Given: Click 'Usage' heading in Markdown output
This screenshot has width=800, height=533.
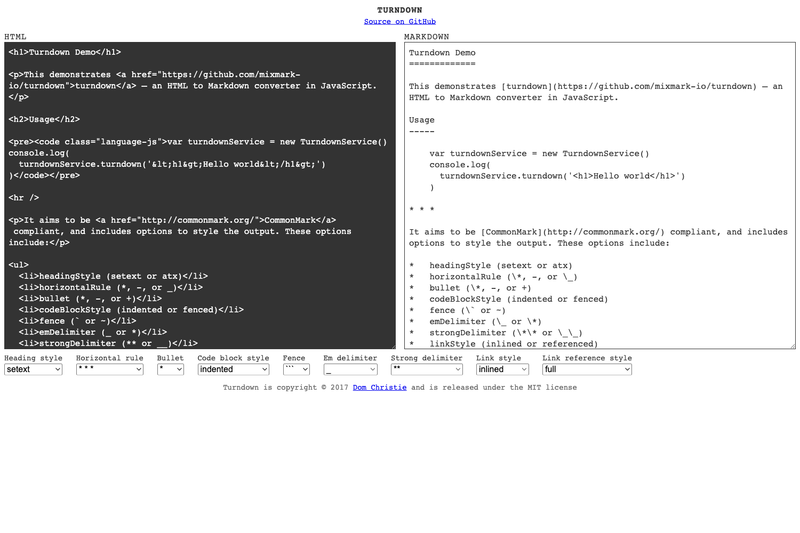Looking at the screenshot, I should 421,120.
